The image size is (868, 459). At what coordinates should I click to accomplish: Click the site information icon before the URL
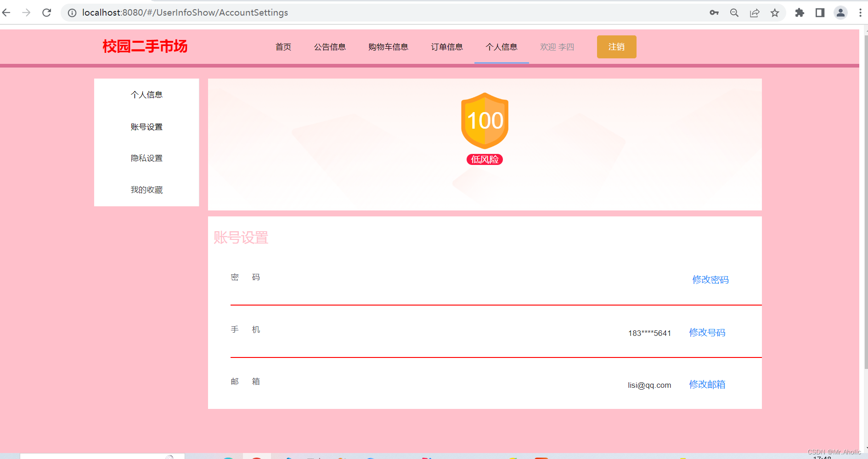pyautogui.click(x=72, y=12)
